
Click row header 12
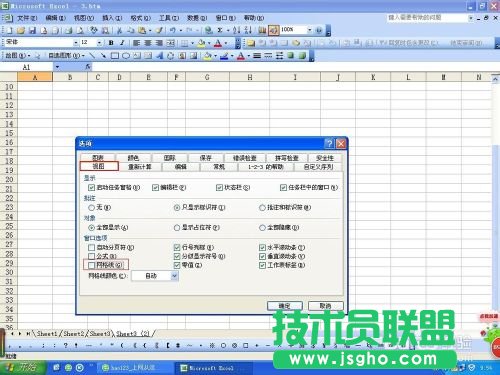coord(9,105)
